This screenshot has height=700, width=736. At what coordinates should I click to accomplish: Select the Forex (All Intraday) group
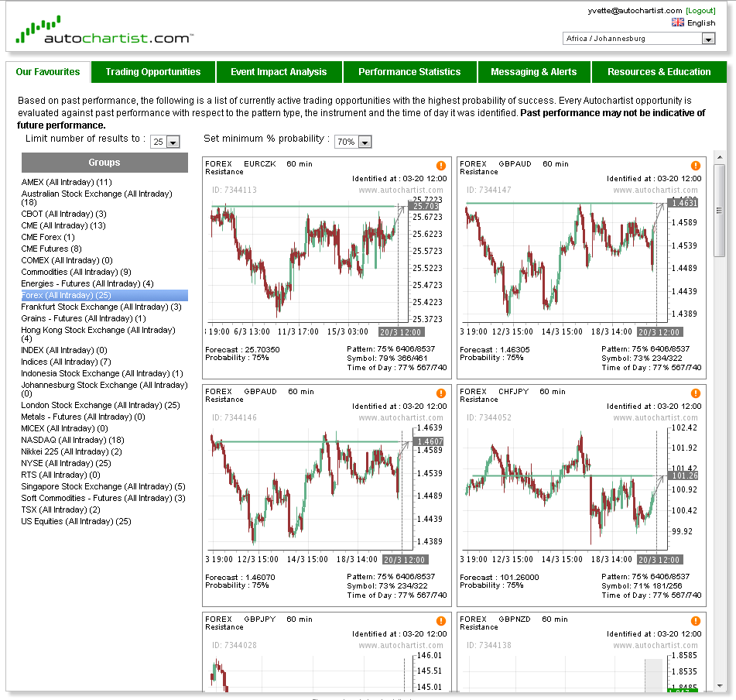(x=67, y=295)
